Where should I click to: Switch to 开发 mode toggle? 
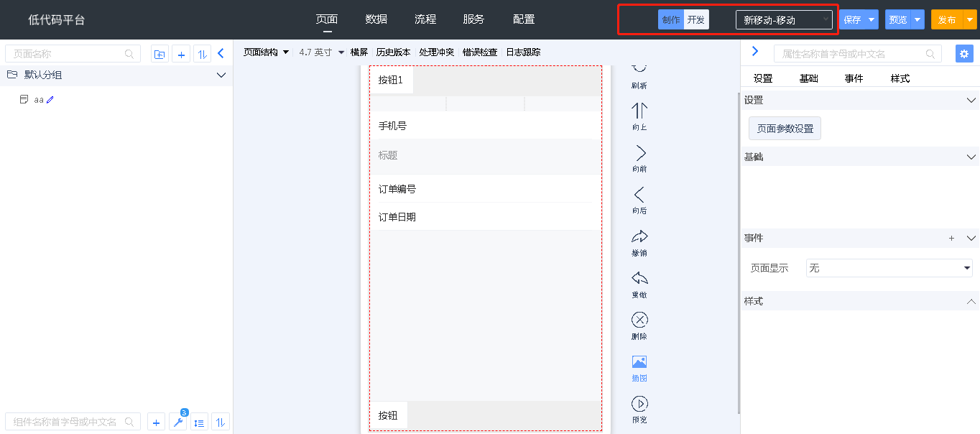(x=696, y=20)
